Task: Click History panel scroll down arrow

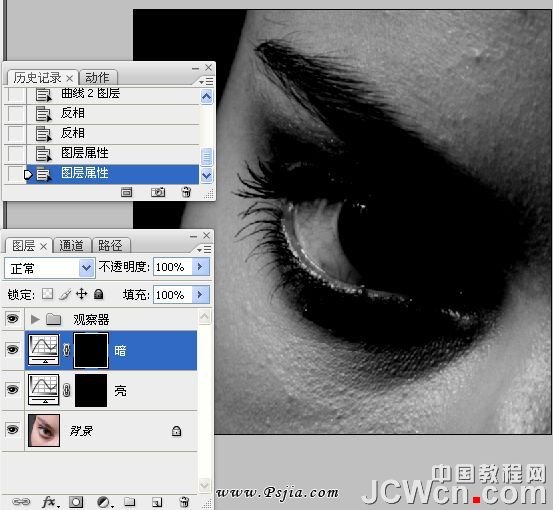Action: pos(206,175)
